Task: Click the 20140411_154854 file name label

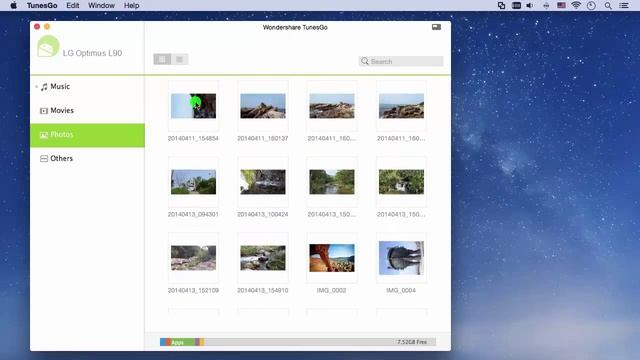Action: [193, 138]
